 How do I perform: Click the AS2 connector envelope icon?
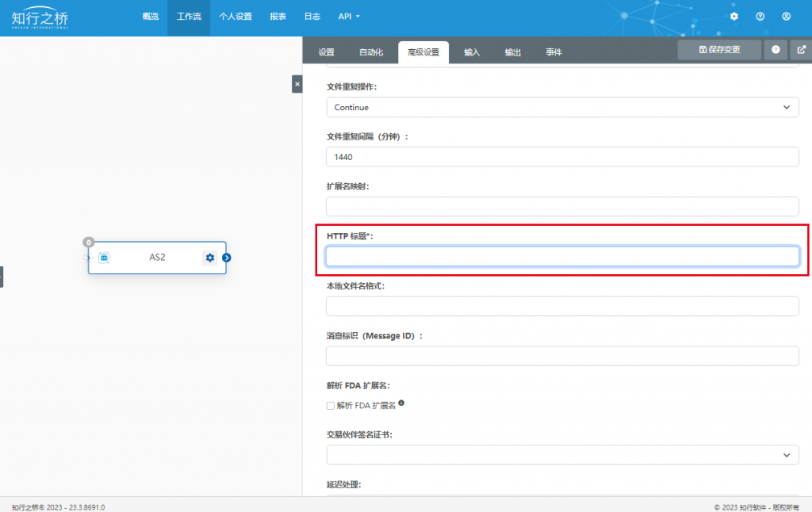pyautogui.click(x=104, y=258)
